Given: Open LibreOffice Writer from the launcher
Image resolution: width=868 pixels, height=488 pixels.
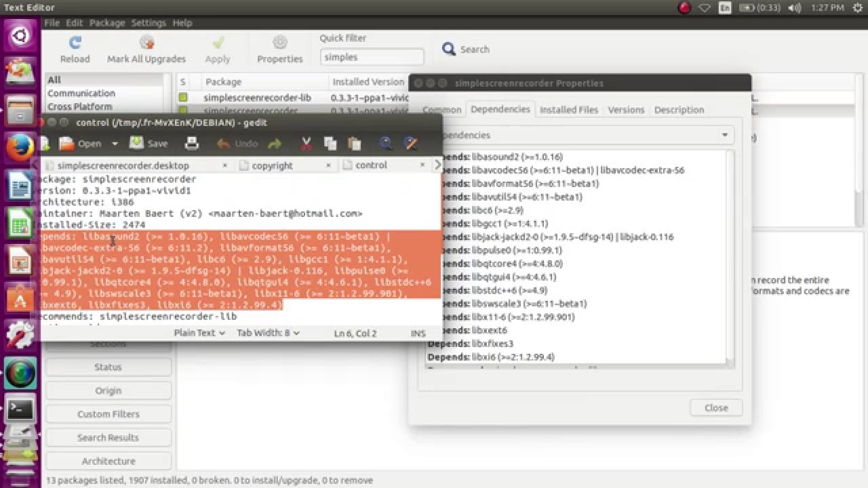Looking at the screenshot, I should pyautogui.click(x=20, y=185).
